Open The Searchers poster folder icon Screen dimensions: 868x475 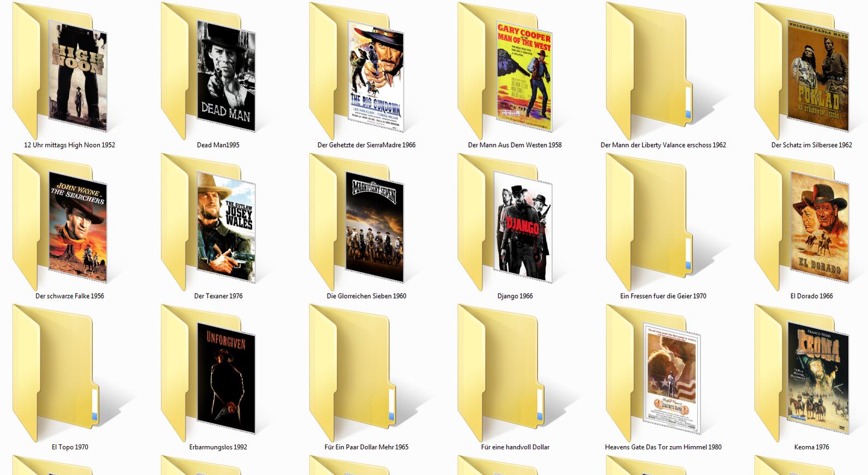point(60,222)
